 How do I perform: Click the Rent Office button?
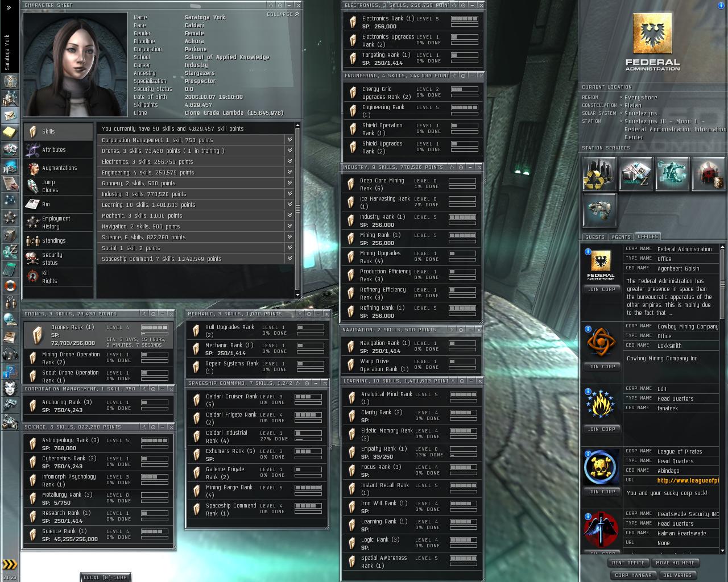pos(628,563)
